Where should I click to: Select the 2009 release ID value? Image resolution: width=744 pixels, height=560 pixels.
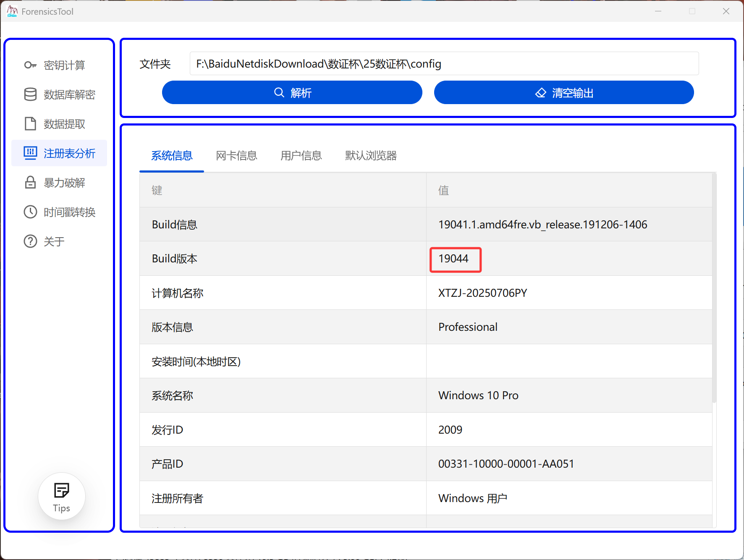coord(450,430)
